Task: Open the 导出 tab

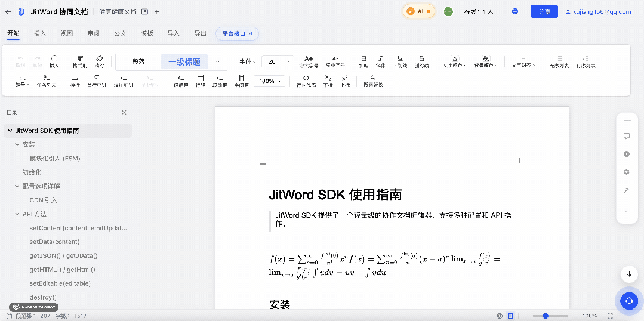Action: (x=200, y=33)
